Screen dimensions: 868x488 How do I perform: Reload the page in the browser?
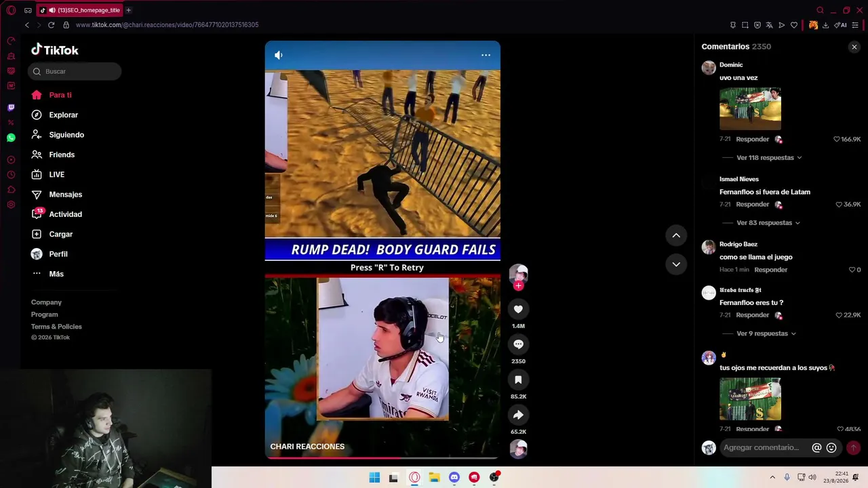tap(51, 25)
